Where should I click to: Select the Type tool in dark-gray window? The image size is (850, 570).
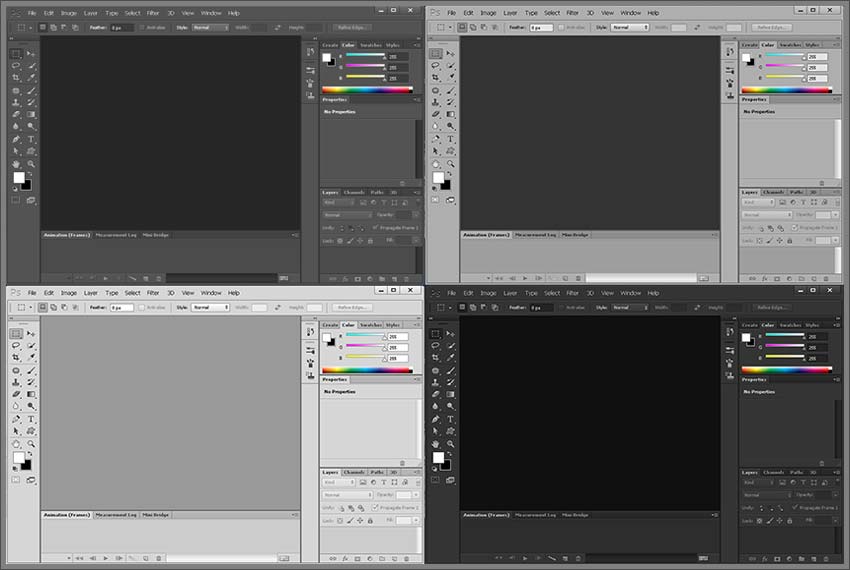coord(31,139)
